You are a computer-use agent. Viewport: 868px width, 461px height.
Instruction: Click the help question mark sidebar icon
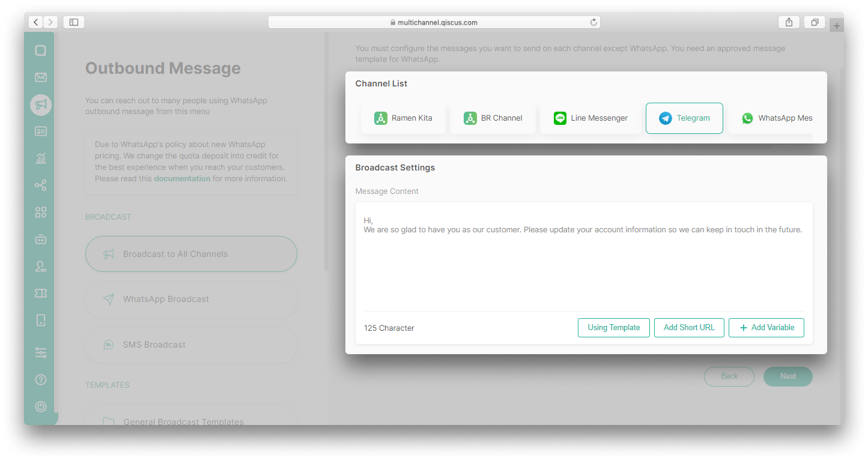pos(41,379)
